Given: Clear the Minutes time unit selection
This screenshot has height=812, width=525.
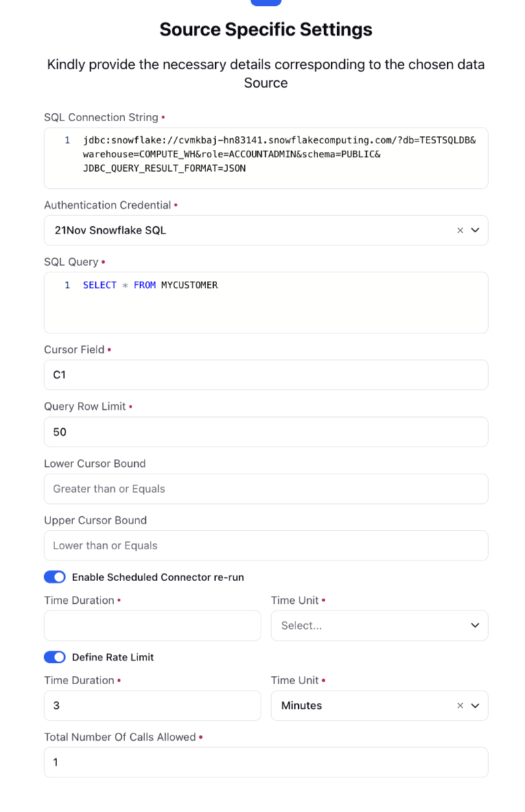Looking at the screenshot, I should point(460,706).
